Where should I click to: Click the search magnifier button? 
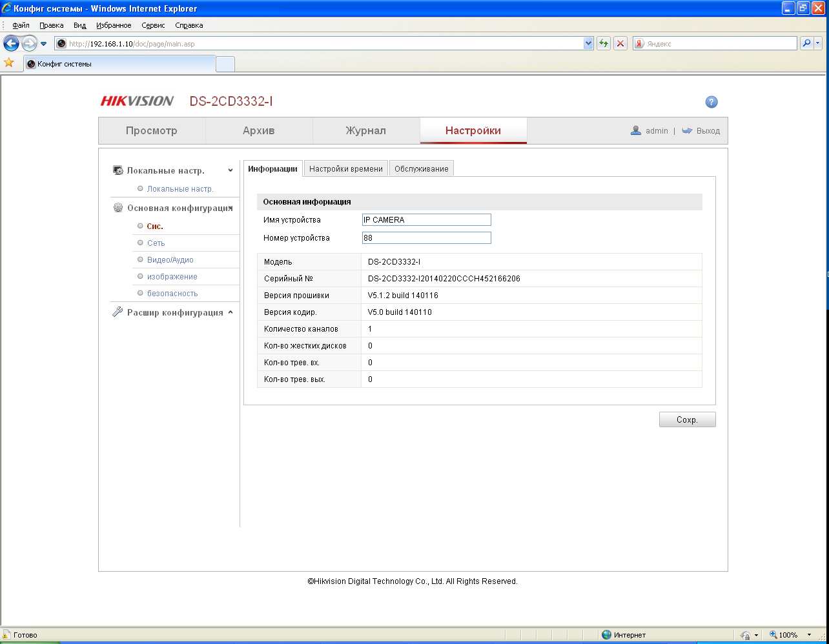(x=806, y=43)
